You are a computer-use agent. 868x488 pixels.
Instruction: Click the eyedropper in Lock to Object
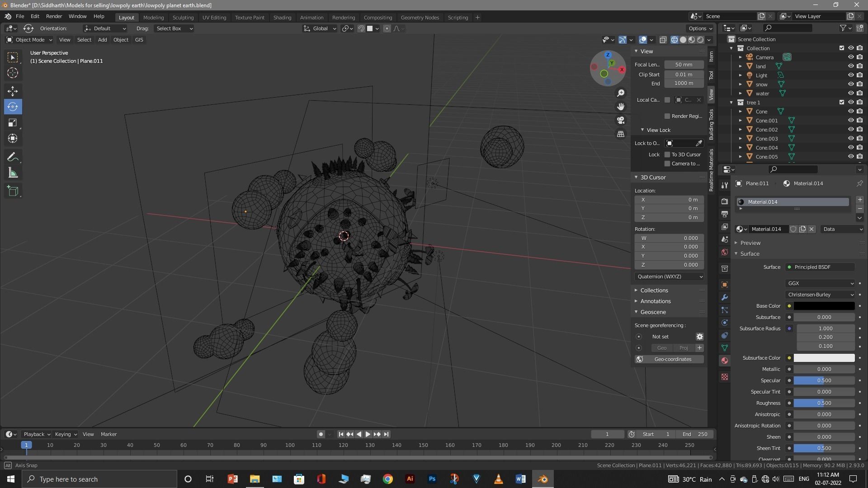pyautogui.click(x=698, y=143)
